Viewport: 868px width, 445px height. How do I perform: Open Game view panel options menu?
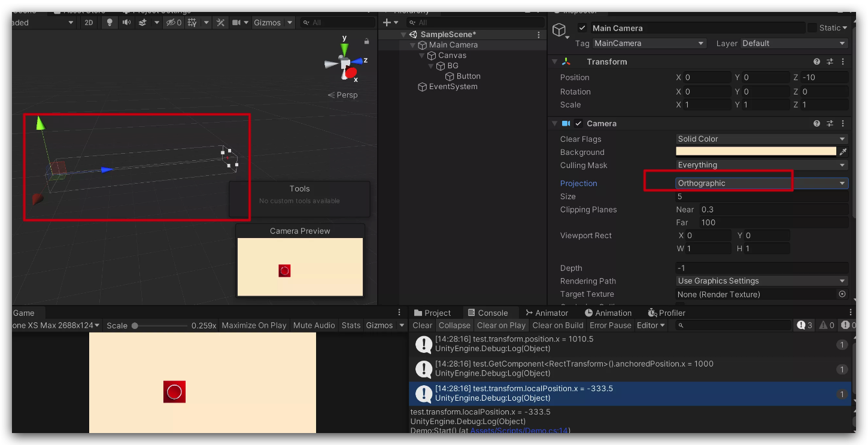[x=400, y=313]
